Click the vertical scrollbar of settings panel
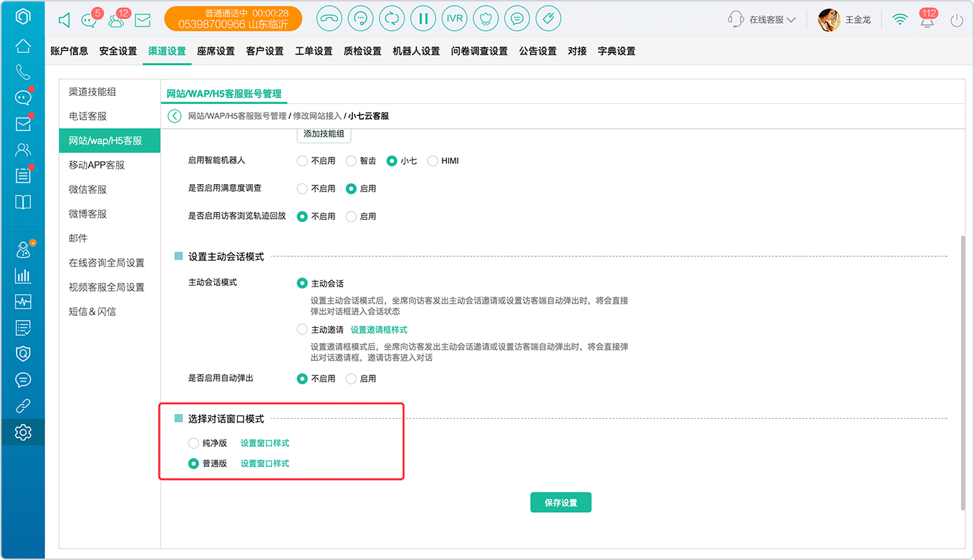This screenshot has width=974, height=560. (963, 372)
